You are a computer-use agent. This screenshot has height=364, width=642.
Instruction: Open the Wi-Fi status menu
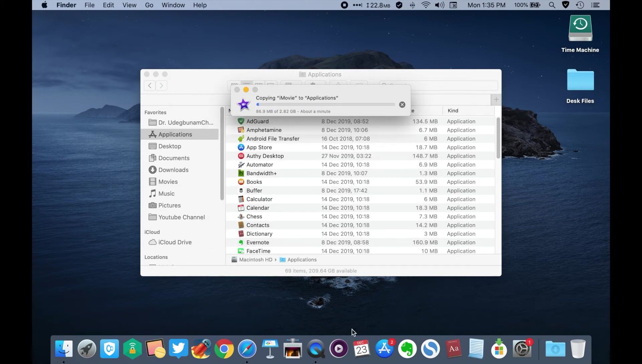pyautogui.click(x=426, y=5)
